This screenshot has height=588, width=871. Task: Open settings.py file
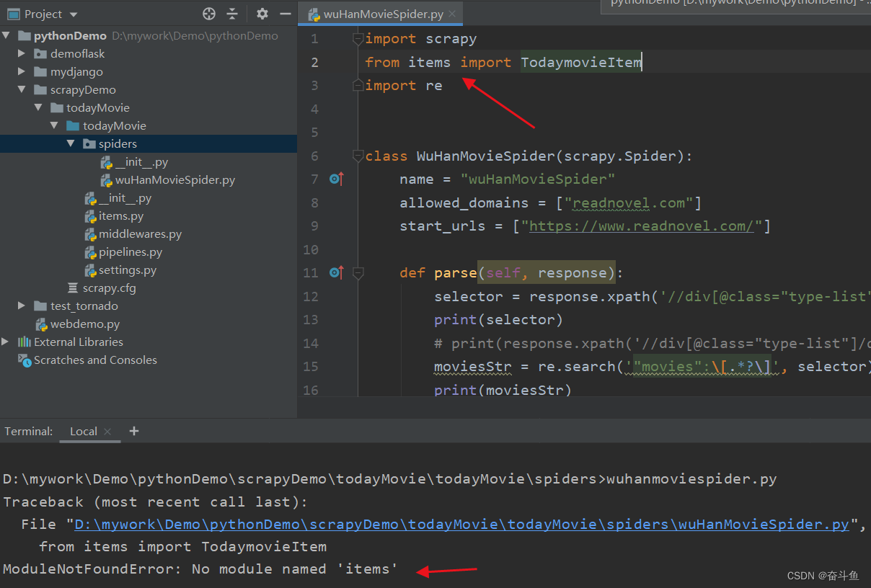coord(128,270)
